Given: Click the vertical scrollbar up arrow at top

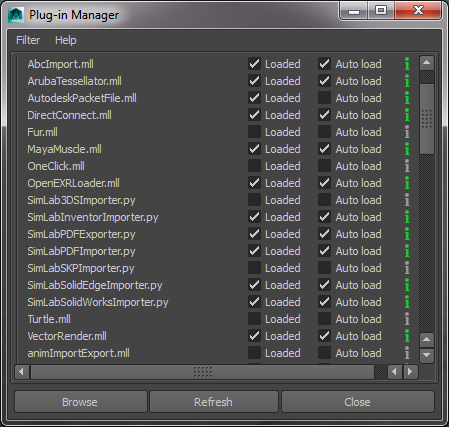Looking at the screenshot, I should point(427,63).
